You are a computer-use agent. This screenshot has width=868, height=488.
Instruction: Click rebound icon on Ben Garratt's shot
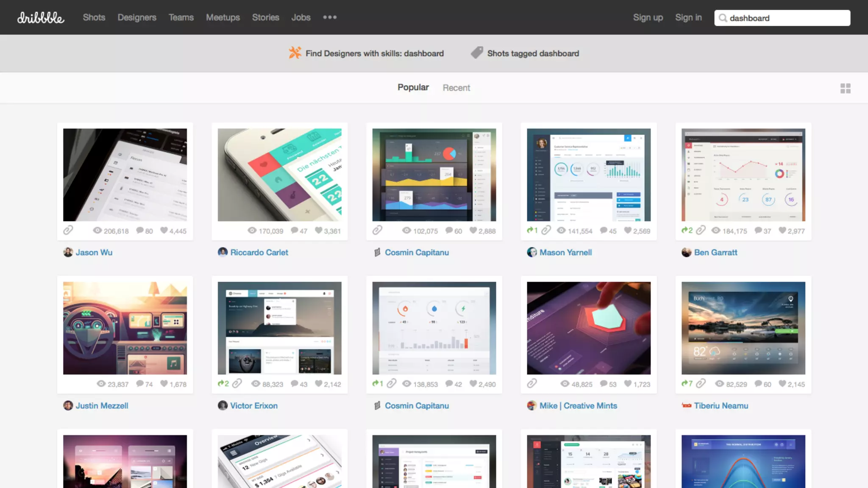click(684, 230)
